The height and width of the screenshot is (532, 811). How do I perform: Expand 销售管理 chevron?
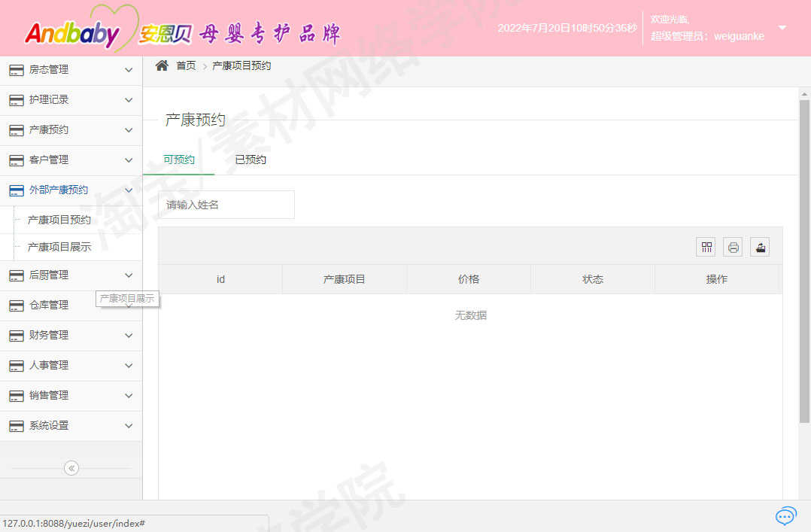click(129, 395)
